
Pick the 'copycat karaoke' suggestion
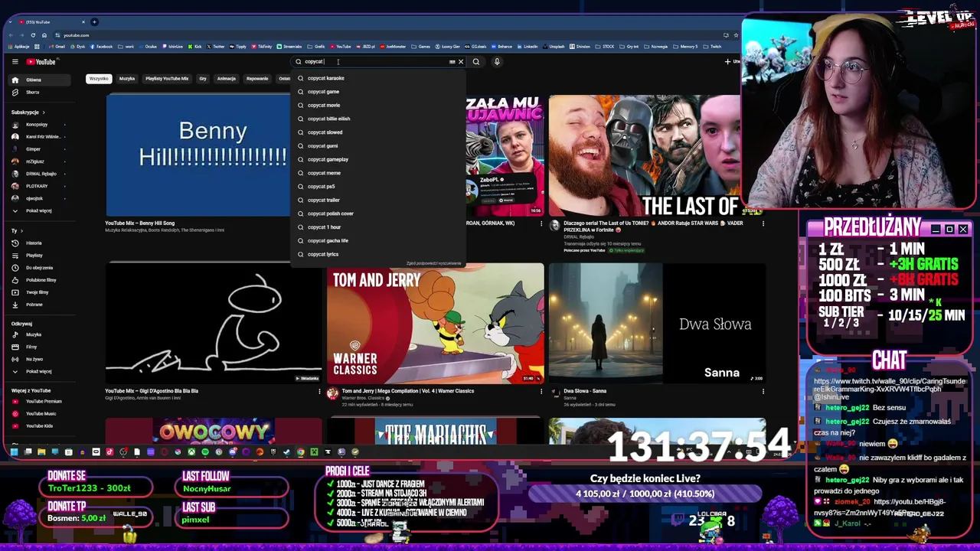(x=379, y=78)
